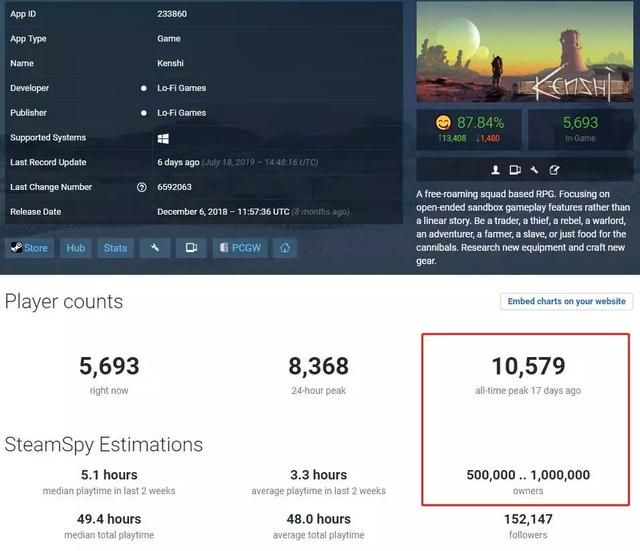Screen dimensions: 640x551
Task: Click the 10,579 all-time peak number
Action: click(x=528, y=366)
